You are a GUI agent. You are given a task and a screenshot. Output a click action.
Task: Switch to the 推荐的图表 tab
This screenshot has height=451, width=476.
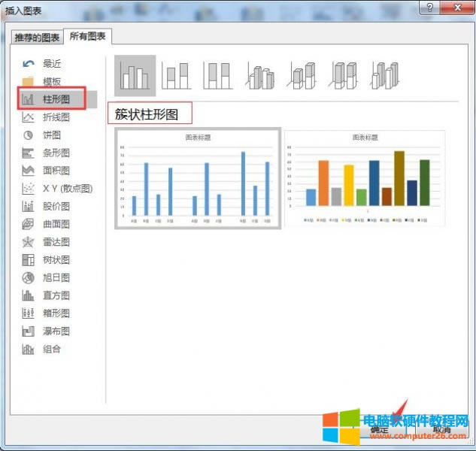[x=36, y=38]
